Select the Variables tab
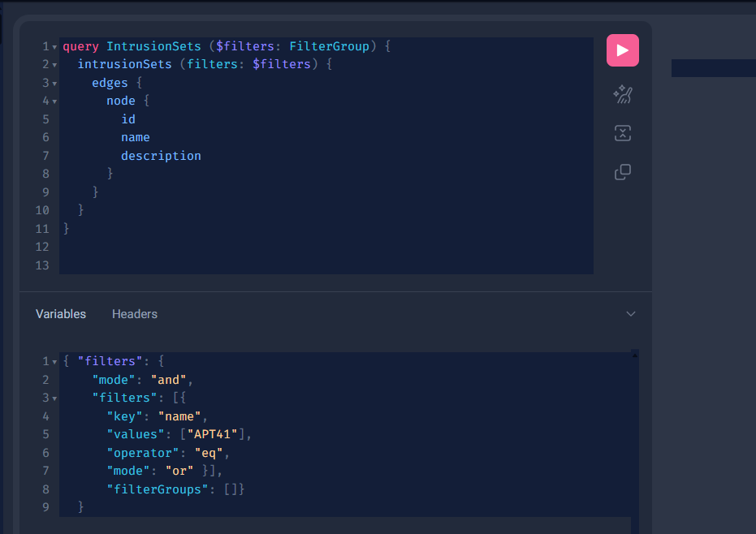 pyautogui.click(x=60, y=313)
